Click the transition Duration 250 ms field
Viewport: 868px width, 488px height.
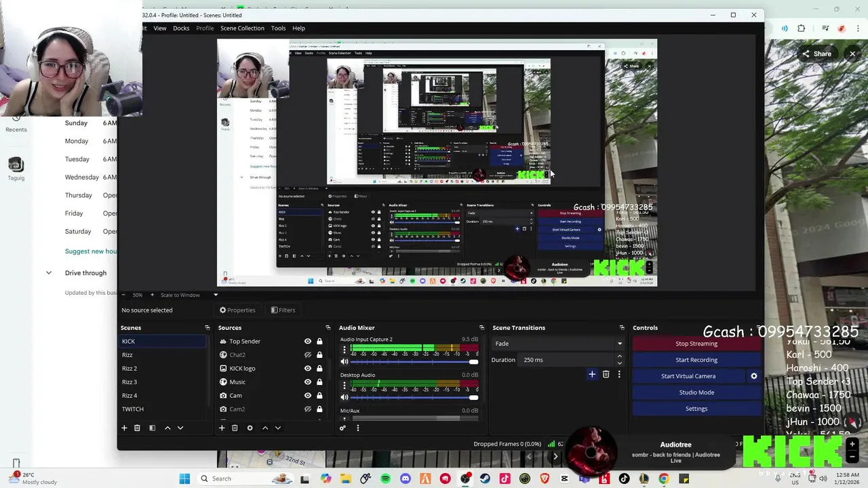(568, 360)
